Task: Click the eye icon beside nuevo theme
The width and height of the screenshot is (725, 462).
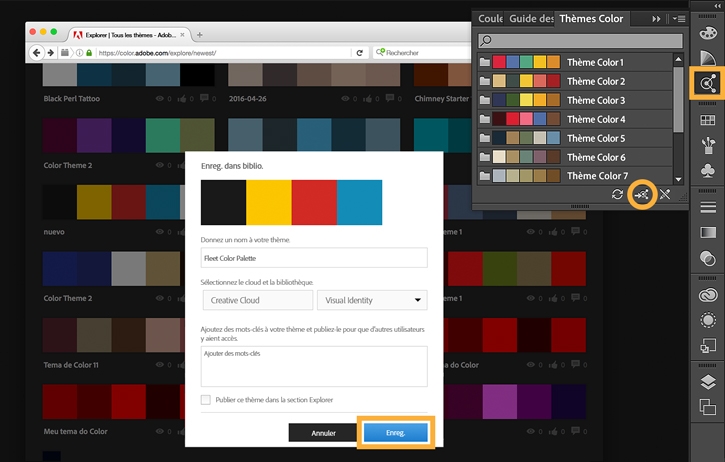Action: [160, 232]
